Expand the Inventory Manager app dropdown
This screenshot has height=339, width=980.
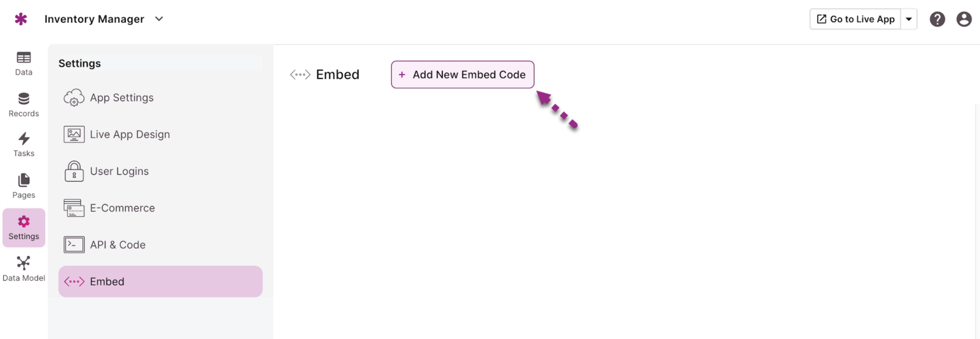coord(159,19)
